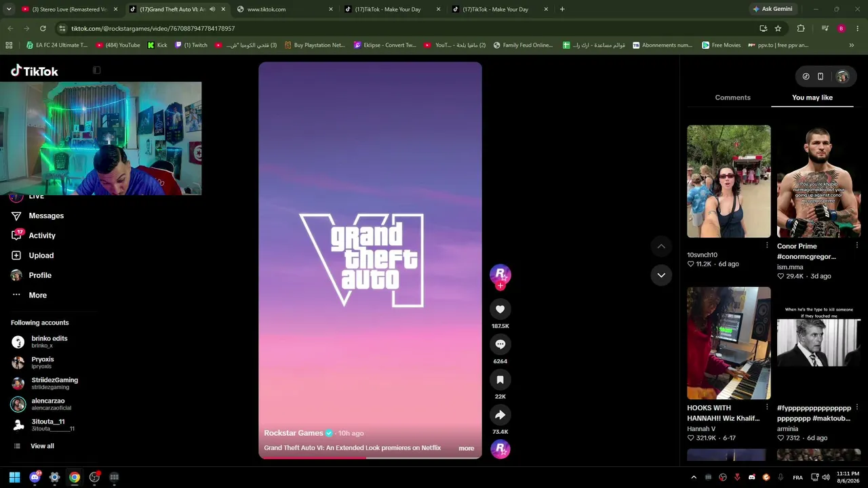The height and width of the screenshot is (488, 868).
Task: Open Upload in the TikTok sidebar
Action: click(41, 256)
